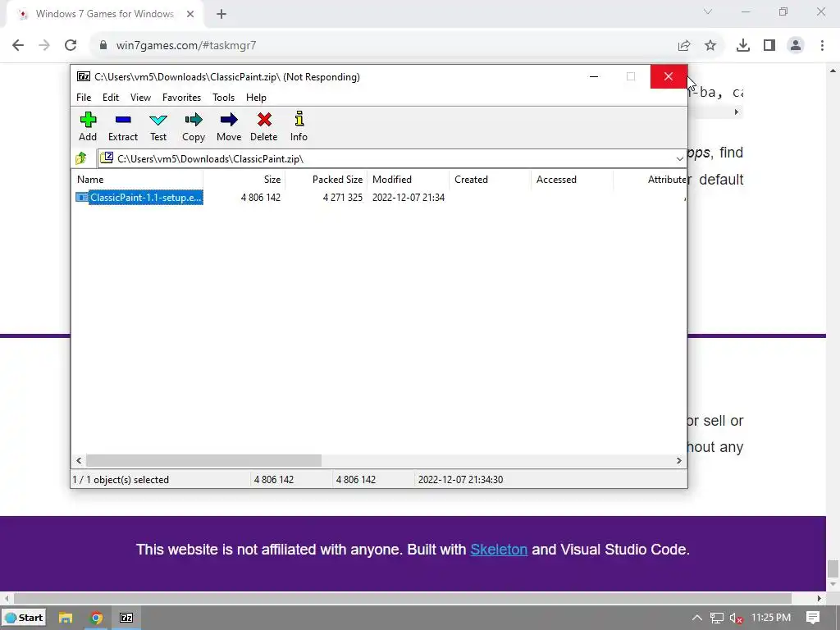This screenshot has height=630, width=840.
Task: Go forward in Chrome browser
Action: point(44,46)
